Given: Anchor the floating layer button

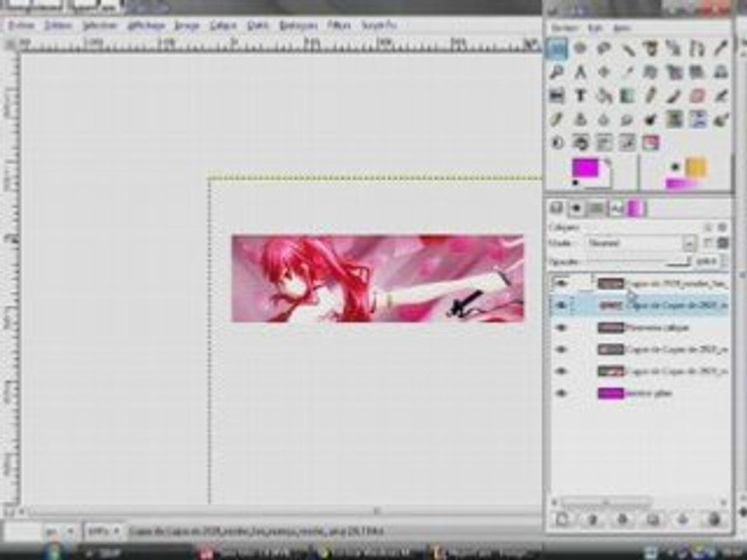Looking at the screenshot, I should (683, 519).
